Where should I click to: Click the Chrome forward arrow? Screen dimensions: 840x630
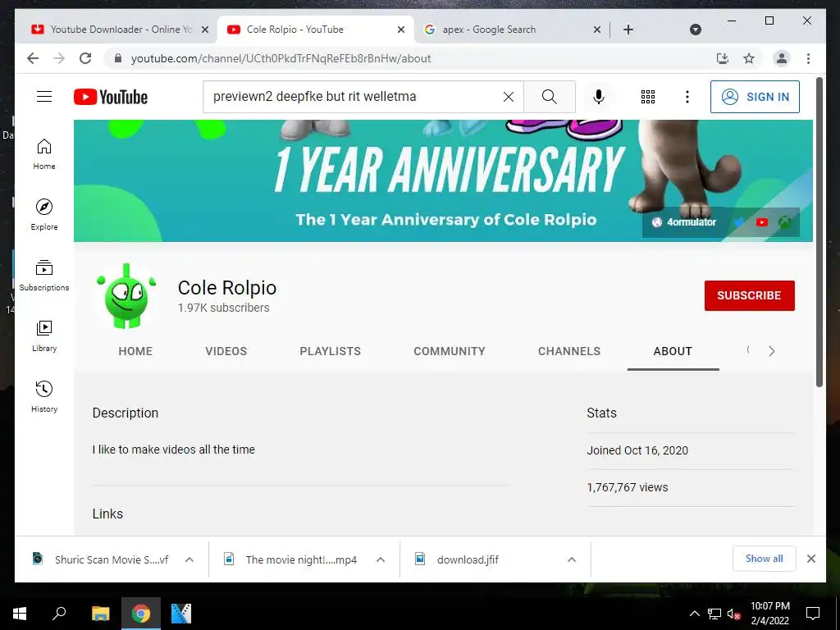click(x=59, y=58)
